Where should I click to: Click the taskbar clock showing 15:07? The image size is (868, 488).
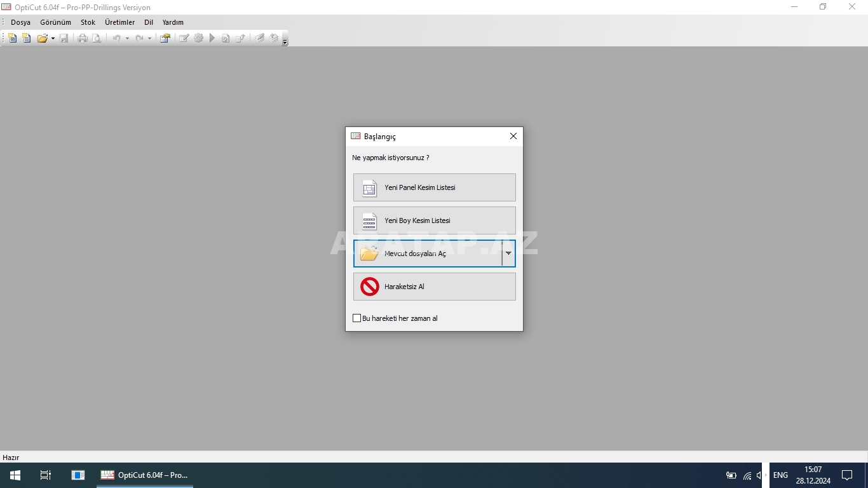point(813,475)
